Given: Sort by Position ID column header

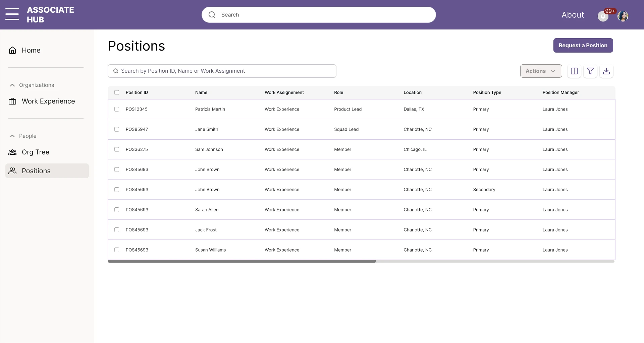Looking at the screenshot, I should click(x=137, y=92).
